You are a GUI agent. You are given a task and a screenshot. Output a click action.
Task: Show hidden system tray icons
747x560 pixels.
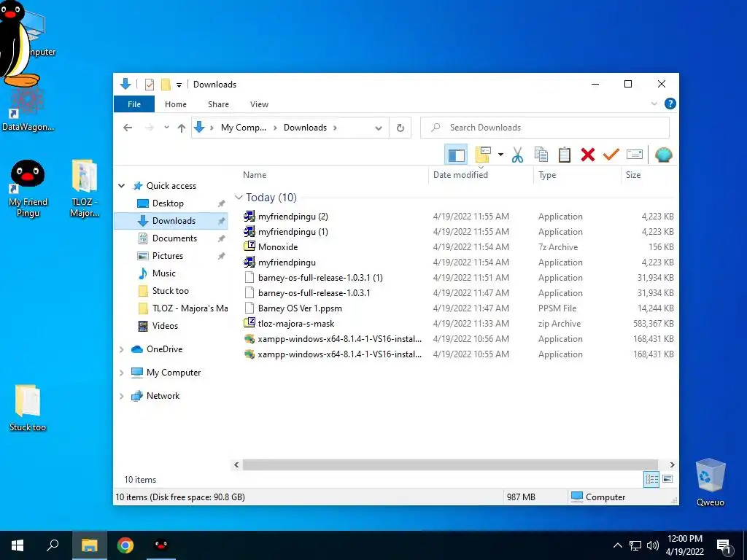[617, 545]
